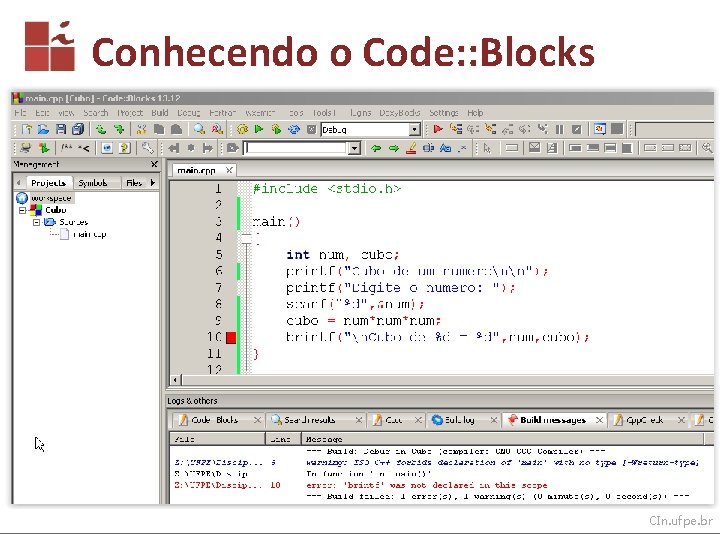
Task: Select the Workspace tree root
Action: coord(51,198)
